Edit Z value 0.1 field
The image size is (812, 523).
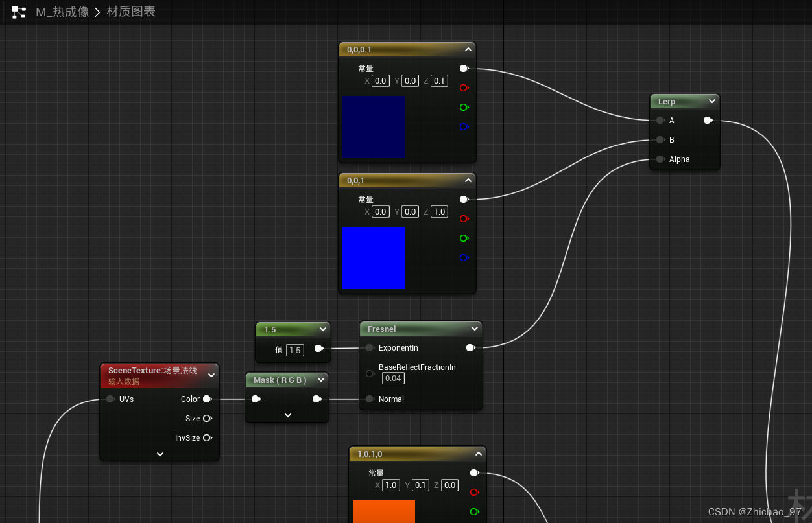[x=440, y=81]
